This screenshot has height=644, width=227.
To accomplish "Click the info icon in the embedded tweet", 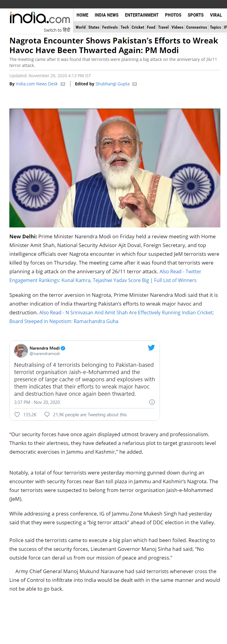I will pos(152,402).
